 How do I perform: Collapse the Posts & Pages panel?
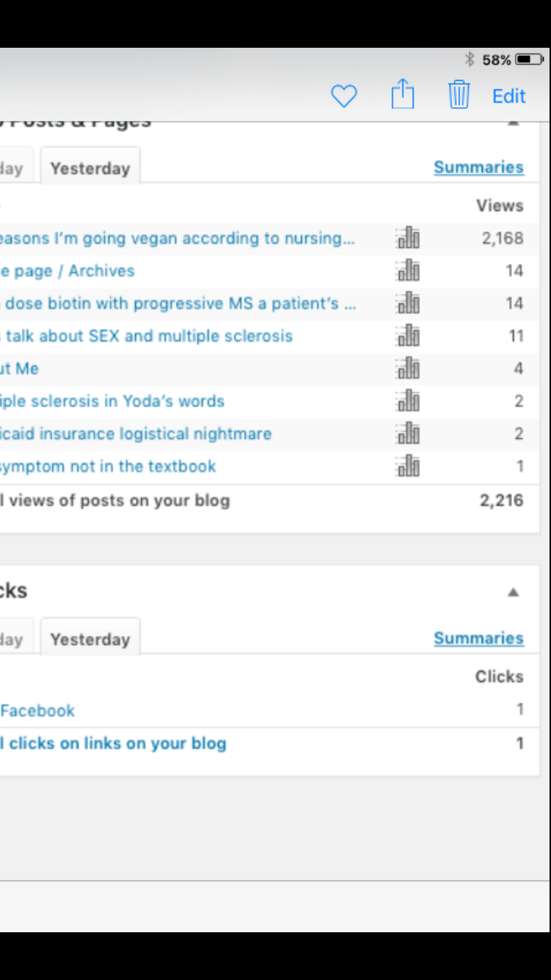(x=514, y=122)
